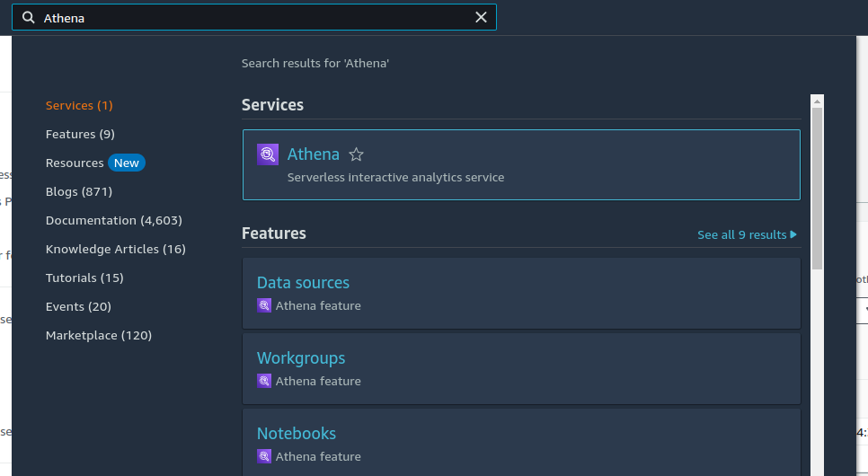Click Athena icon under Data sources

264,305
